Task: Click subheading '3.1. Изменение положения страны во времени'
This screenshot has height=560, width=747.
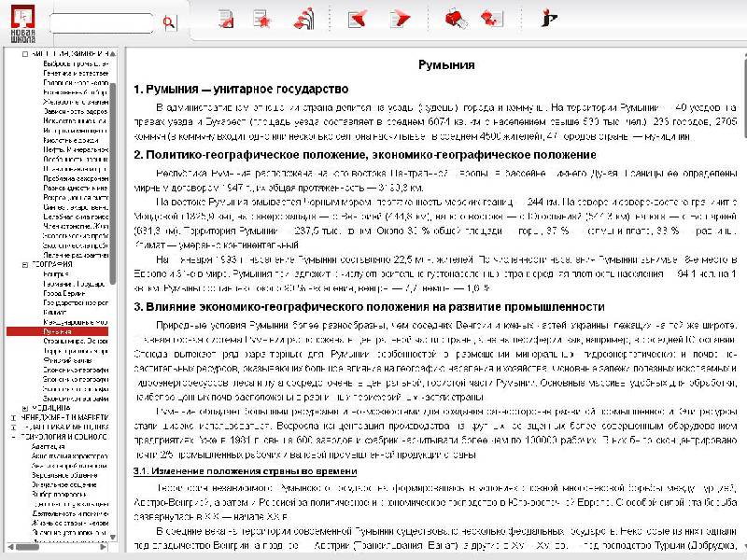Action: click(245, 471)
